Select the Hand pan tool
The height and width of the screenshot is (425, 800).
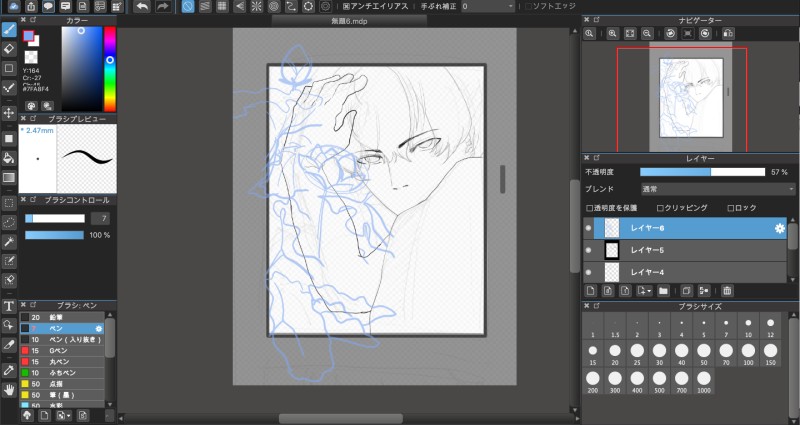pyautogui.click(x=9, y=390)
